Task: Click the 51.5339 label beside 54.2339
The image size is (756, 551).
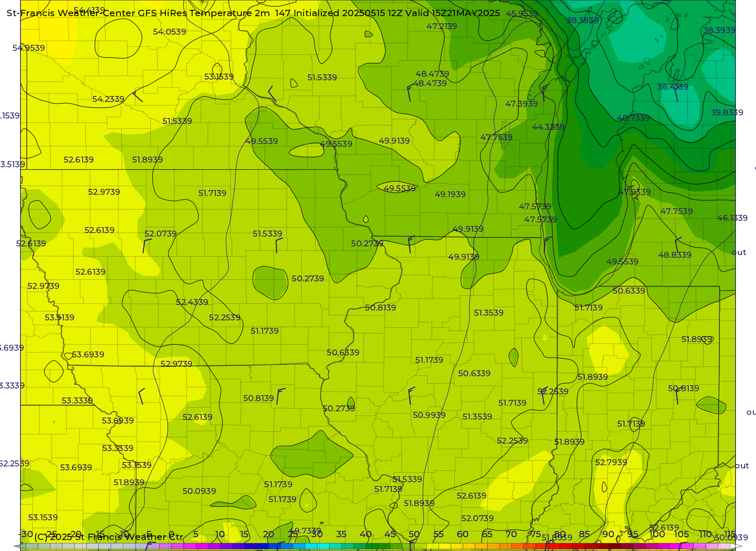Action: coord(177,121)
